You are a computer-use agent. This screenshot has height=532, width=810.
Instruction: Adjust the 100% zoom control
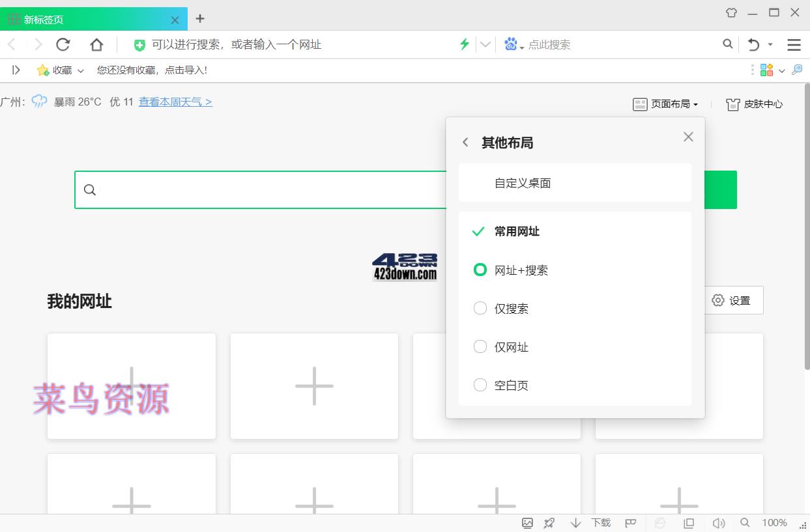pos(774,522)
